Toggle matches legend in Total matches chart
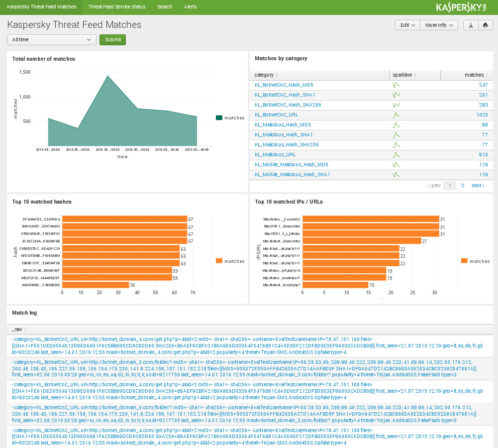Screen dimensions: 498x448 pos(230,118)
